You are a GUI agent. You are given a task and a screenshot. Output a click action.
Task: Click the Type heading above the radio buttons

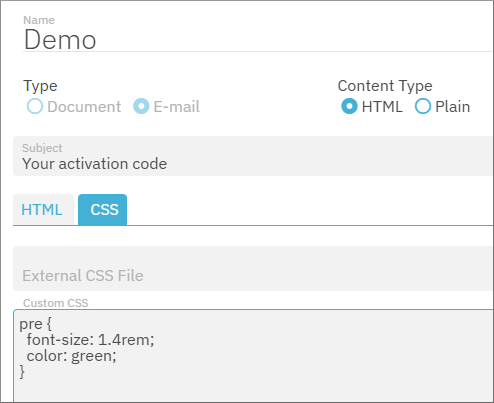click(x=40, y=86)
